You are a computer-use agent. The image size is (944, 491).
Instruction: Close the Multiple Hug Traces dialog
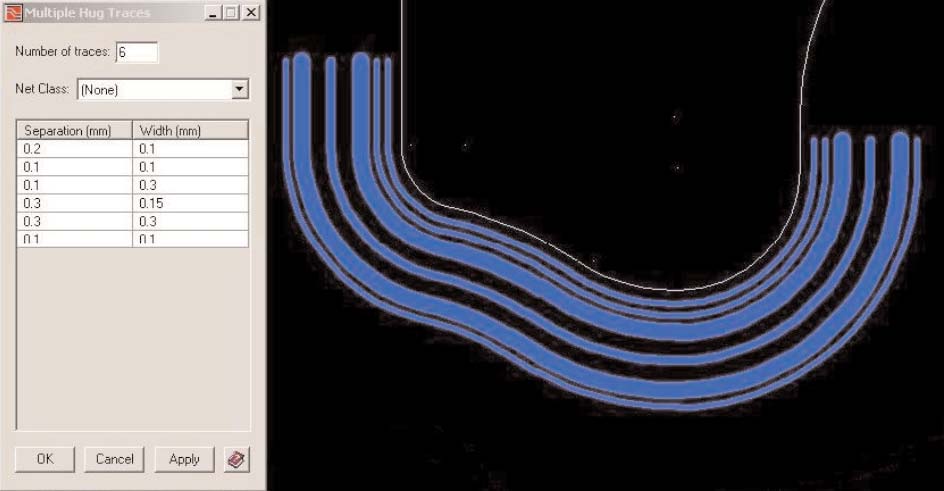click(250, 13)
